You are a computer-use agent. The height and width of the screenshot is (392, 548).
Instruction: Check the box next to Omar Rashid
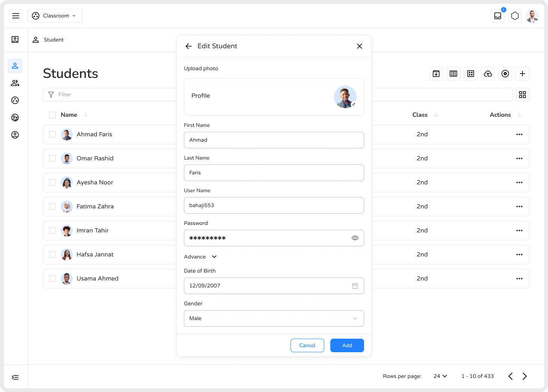click(x=53, y=158)
